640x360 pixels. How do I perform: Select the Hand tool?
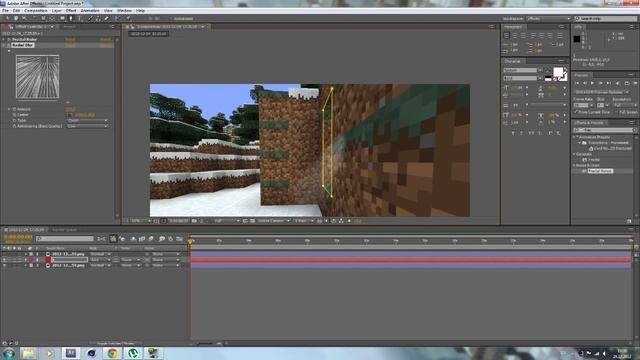[x=16, y=18]
